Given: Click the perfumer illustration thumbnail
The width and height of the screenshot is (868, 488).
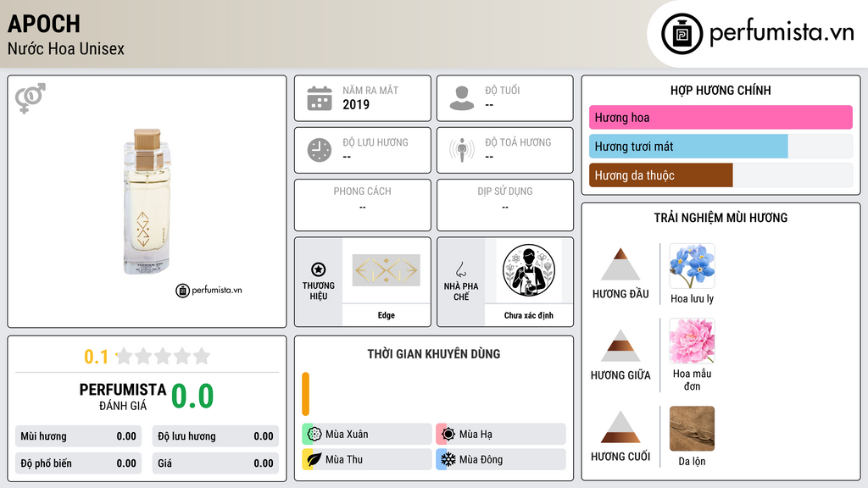Looking at the screenshot, I should [x=529, y=270].
